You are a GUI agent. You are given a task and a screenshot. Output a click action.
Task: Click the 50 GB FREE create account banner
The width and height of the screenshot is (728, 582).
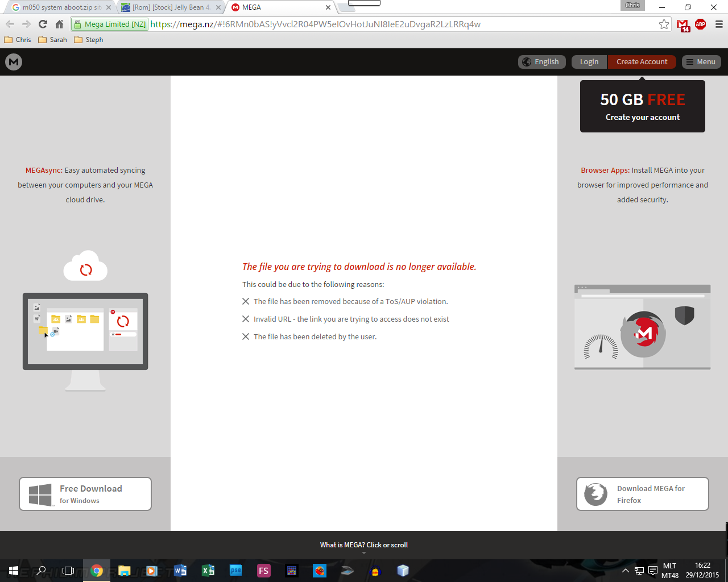pyautogui.click(x=643, y=106)
